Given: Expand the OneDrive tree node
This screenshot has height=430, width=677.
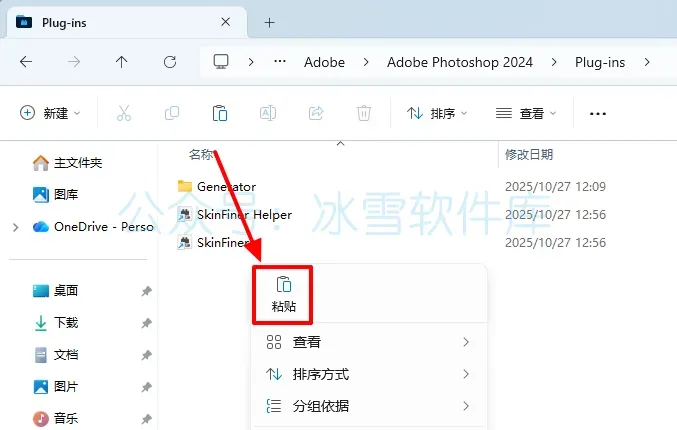Looking at the screenshot, I should pos(16,227).
